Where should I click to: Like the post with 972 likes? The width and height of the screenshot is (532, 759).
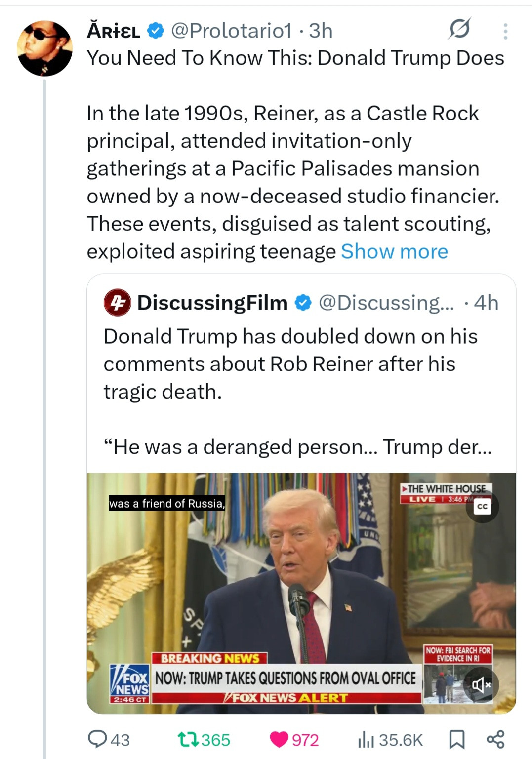(280, 739)
